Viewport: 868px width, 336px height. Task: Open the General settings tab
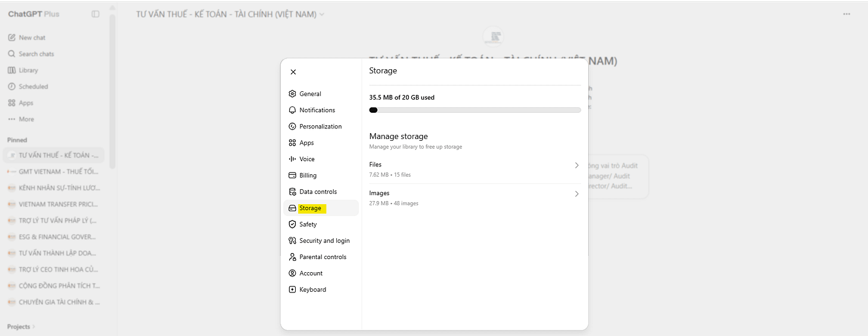[320, 94]
